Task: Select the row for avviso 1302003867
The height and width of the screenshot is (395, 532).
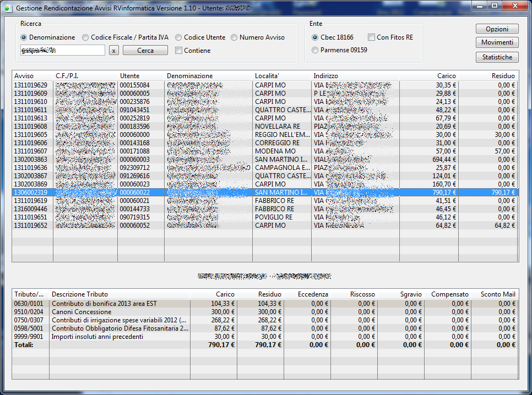Action: 265,176
